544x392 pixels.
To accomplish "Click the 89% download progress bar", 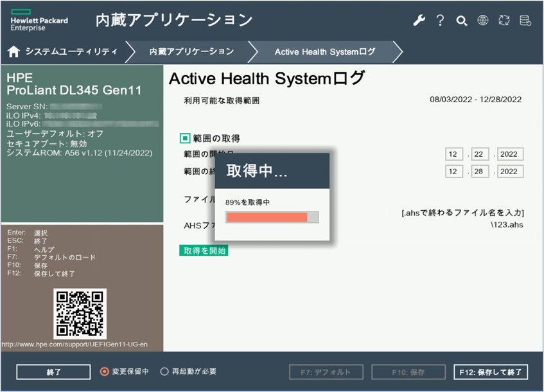I will pyautogui.click(x=272, y=217).
